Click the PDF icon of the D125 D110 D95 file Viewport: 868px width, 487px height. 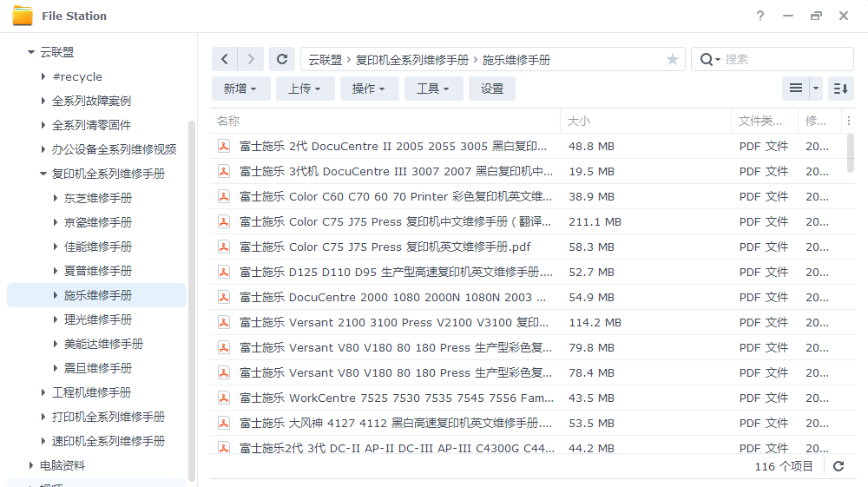click(x=224, y=273)
